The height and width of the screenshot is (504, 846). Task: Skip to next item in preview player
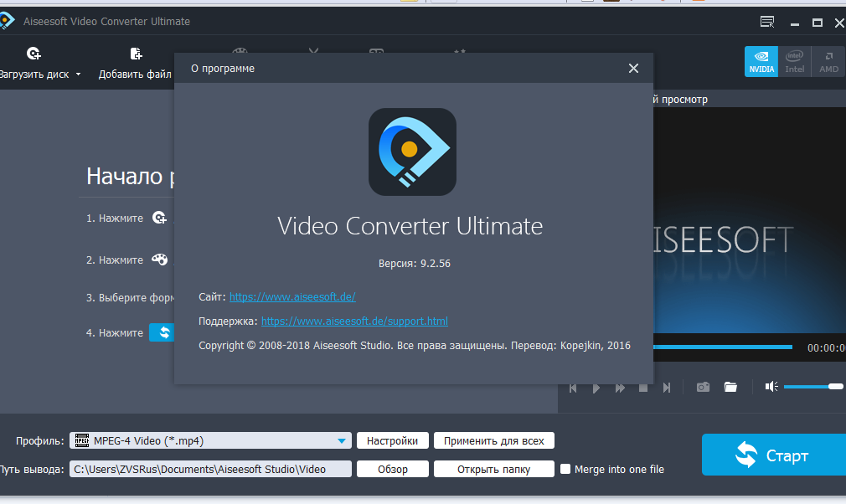tap(667, 388)
